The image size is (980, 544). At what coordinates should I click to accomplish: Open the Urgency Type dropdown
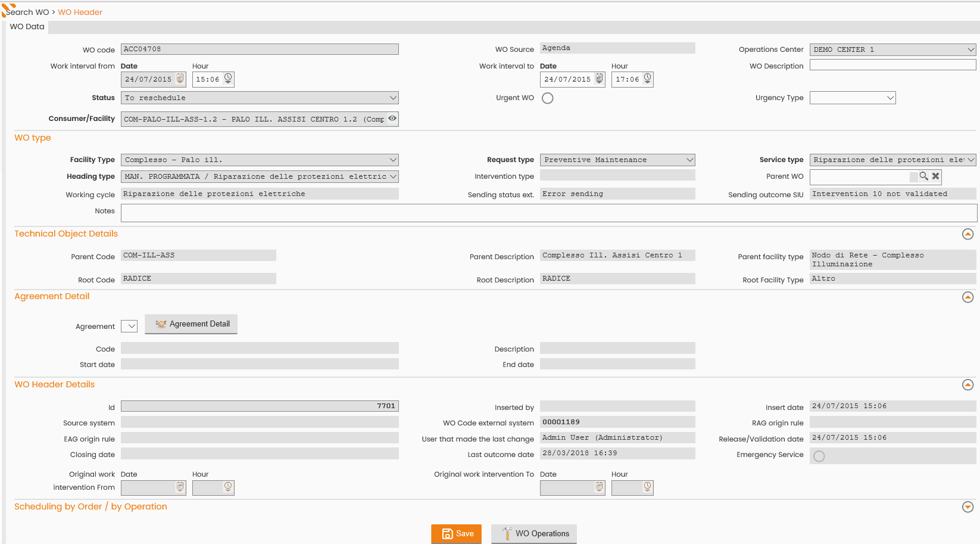pos(853,98)
